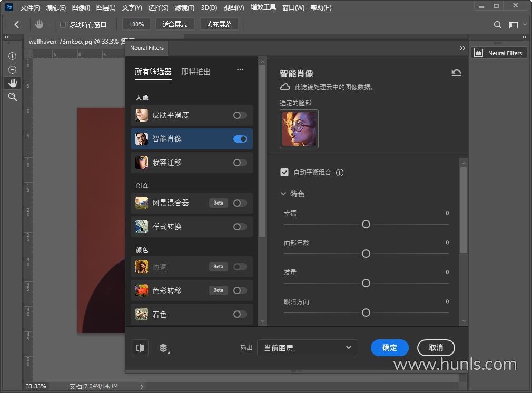Click the Neural Filters panel icon on right

click(478, 53)
